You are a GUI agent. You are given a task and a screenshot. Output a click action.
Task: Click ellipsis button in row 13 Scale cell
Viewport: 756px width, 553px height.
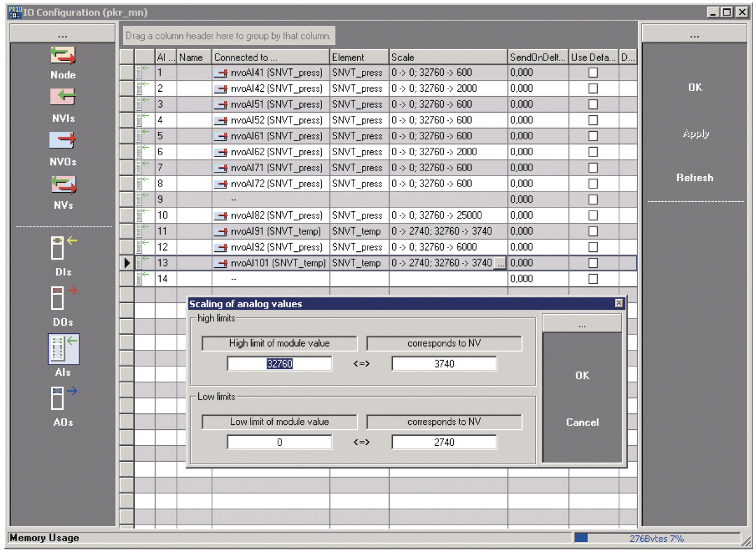pyautogui.click(x=500, y=264)
